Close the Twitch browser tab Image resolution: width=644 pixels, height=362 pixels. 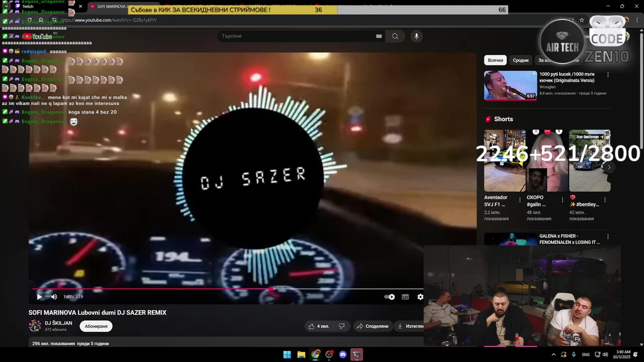[x=80, y=7]
